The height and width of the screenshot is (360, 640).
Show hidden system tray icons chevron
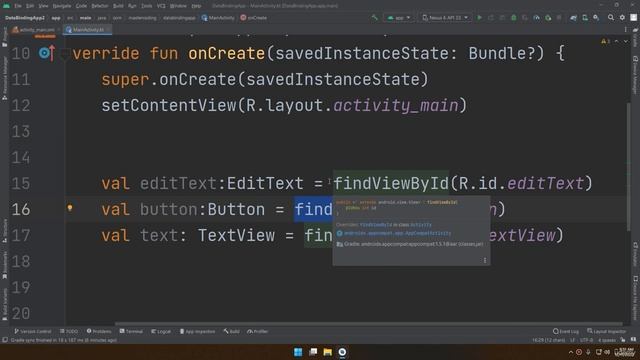pyautogui.click(x=571, y=352)
